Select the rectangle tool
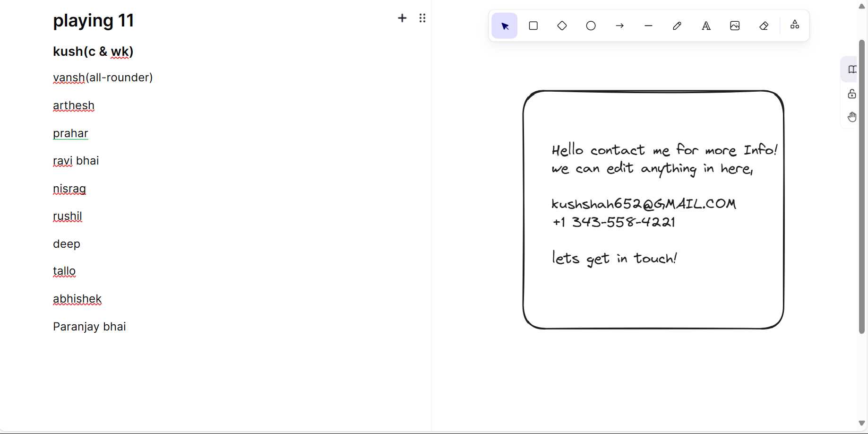 pyautogui.click(x=533, y=26)
